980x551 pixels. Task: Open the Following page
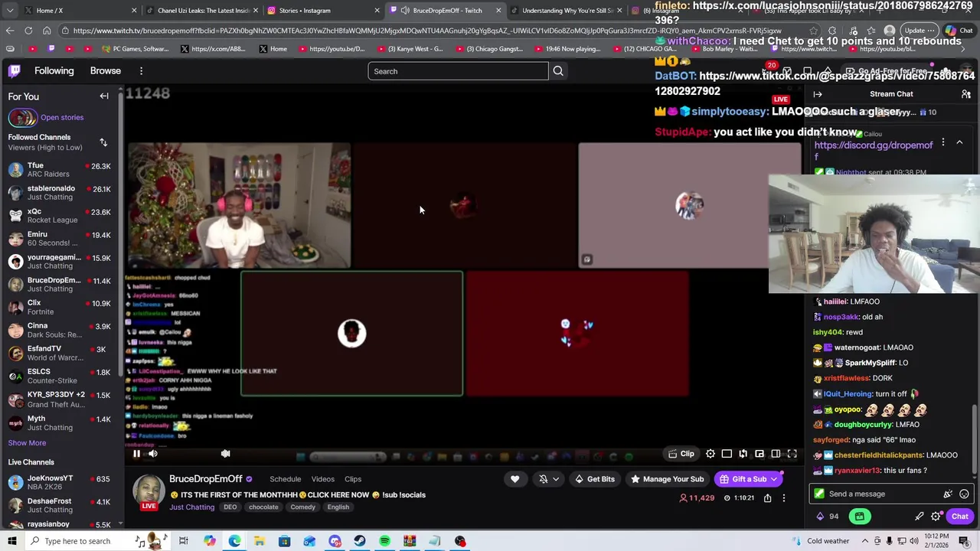tap(54, 70)
